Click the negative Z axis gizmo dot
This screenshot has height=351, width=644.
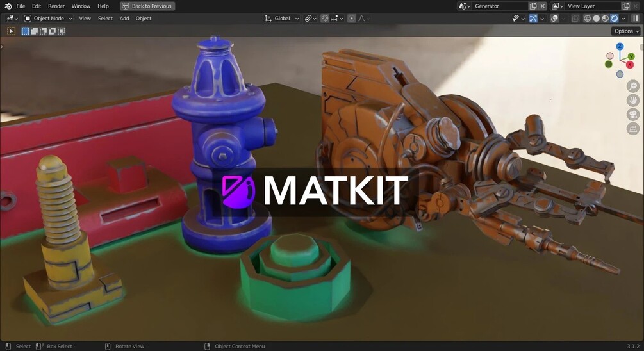[x=620, y=74]
